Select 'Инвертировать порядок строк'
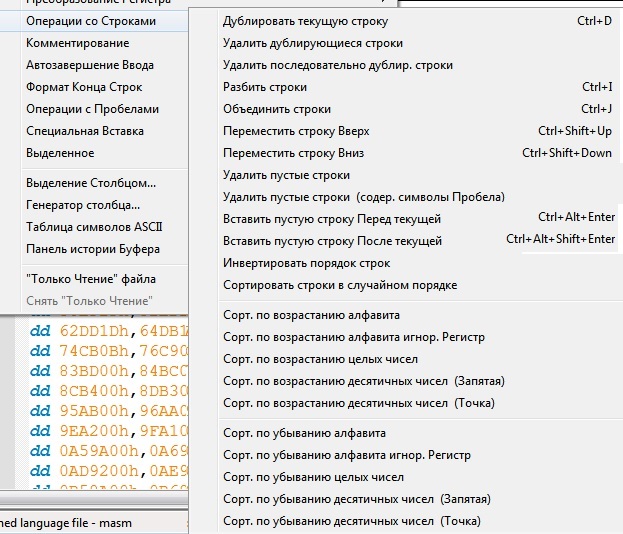 [x=306, y=263]
